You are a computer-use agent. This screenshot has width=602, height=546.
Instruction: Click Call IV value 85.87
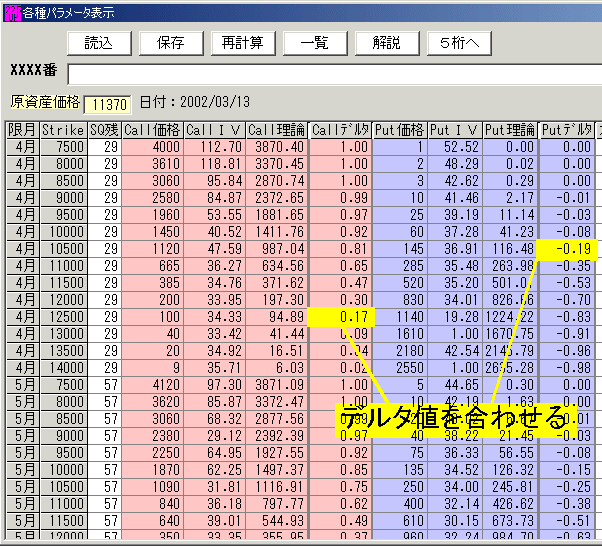click(x=214, y=402)
